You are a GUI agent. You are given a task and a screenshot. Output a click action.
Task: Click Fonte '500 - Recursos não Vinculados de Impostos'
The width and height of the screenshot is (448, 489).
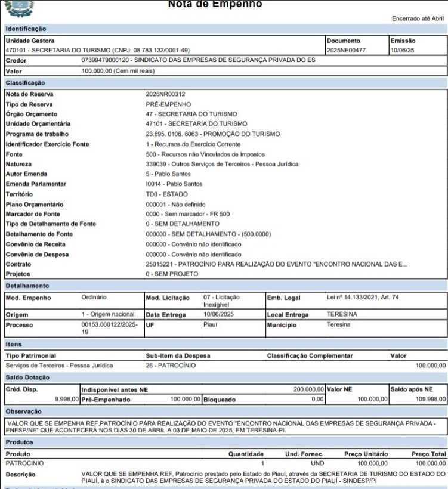coord(205,154)
